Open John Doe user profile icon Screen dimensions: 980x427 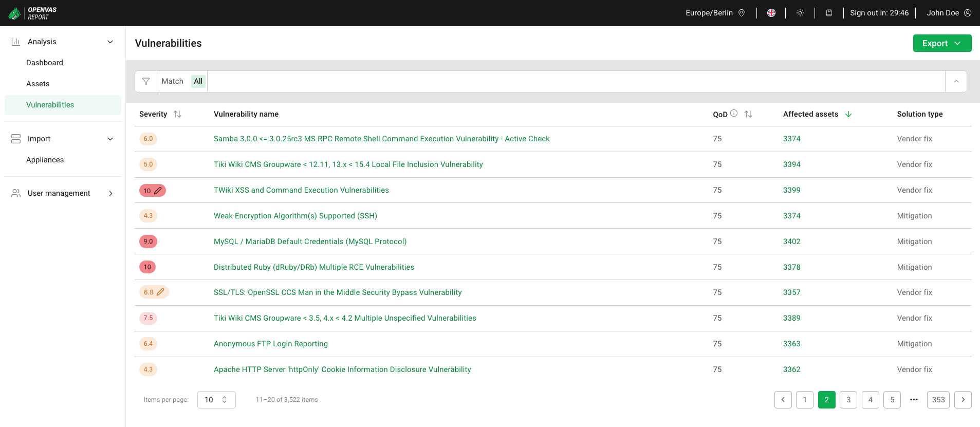pyautogui.click(x=968, y=13)
